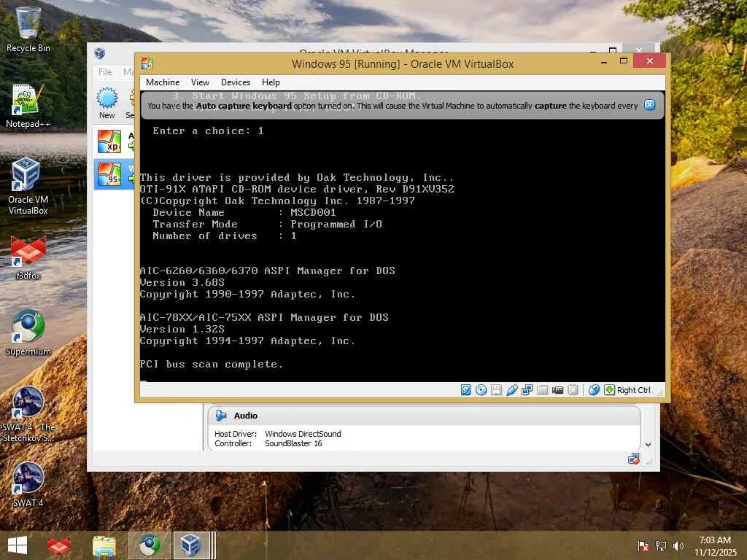Click the Action Center flag tray icon
This screenshot has width=747, height=560.
pos(643,545)
